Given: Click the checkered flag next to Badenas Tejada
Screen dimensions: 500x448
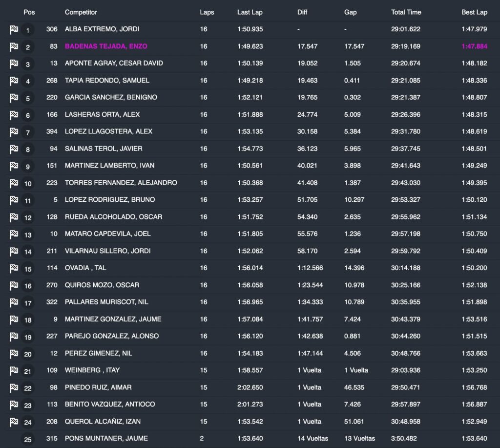Looking at the screenshot, I should click(x=14, y=47).
